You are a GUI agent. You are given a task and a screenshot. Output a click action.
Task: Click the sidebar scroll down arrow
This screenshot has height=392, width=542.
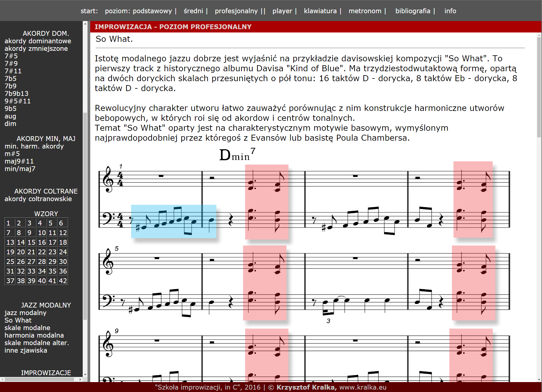point(85,374)
